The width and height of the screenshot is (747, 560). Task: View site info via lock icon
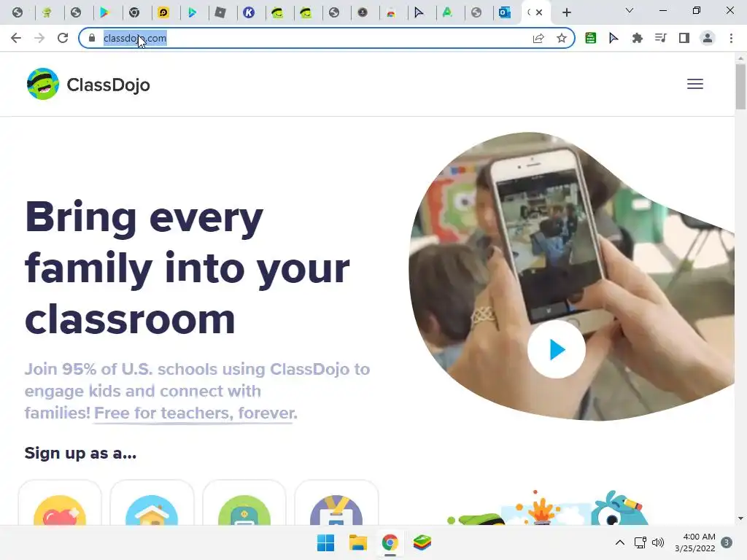click(92, 38)
